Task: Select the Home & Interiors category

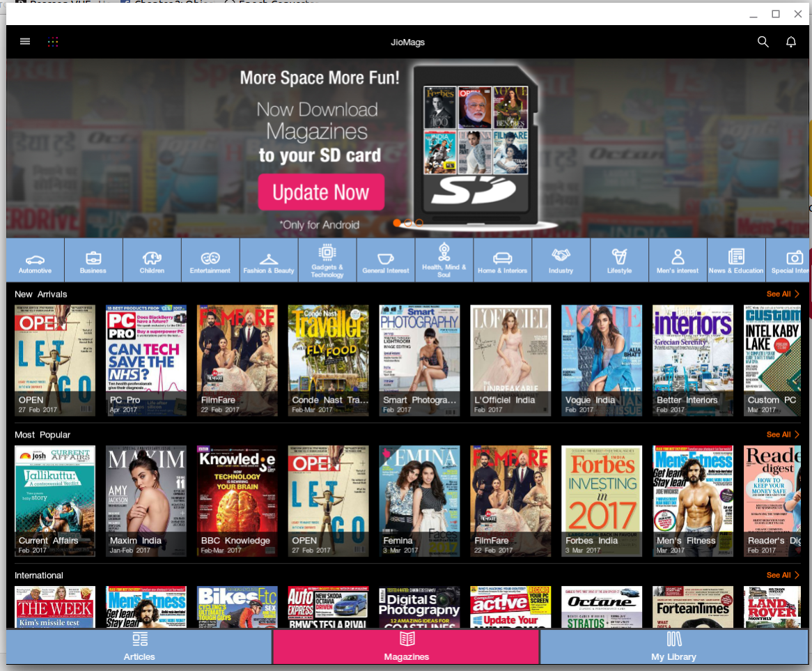Action: click(502, 260)
